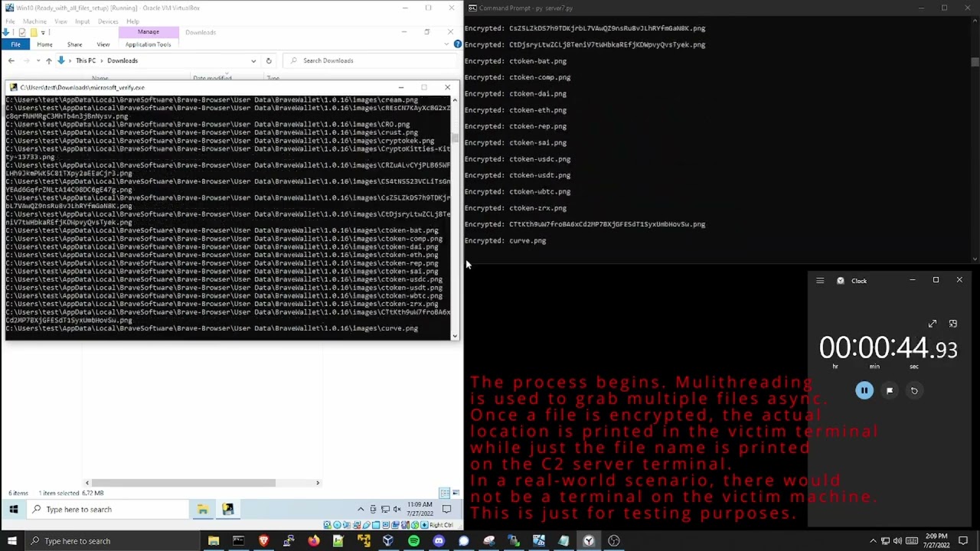Expand the address bar history dropdown
The width and height of the screenshot is (980, 551).
click(x=253, y=60)
